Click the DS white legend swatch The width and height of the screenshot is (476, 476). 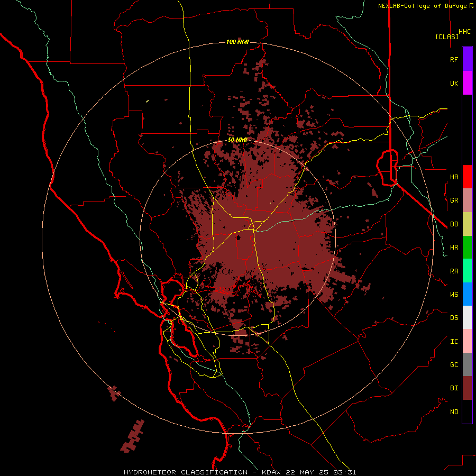(467, 317)
